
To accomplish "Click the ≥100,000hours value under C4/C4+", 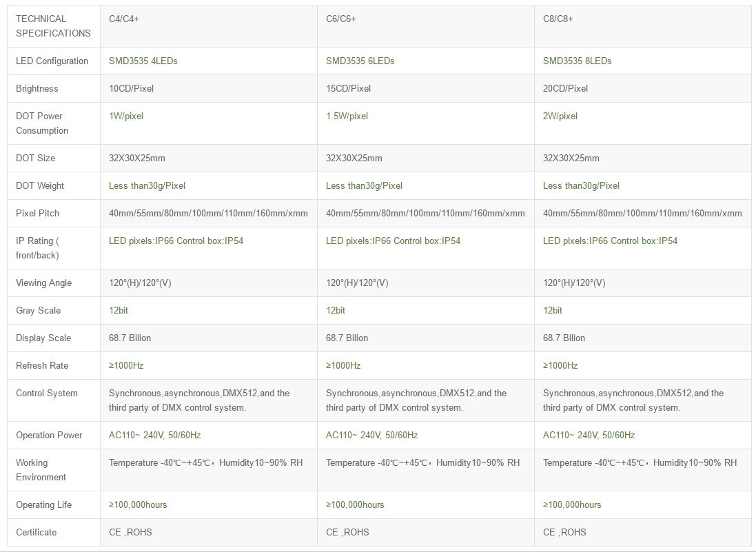I will pos(138,504).
